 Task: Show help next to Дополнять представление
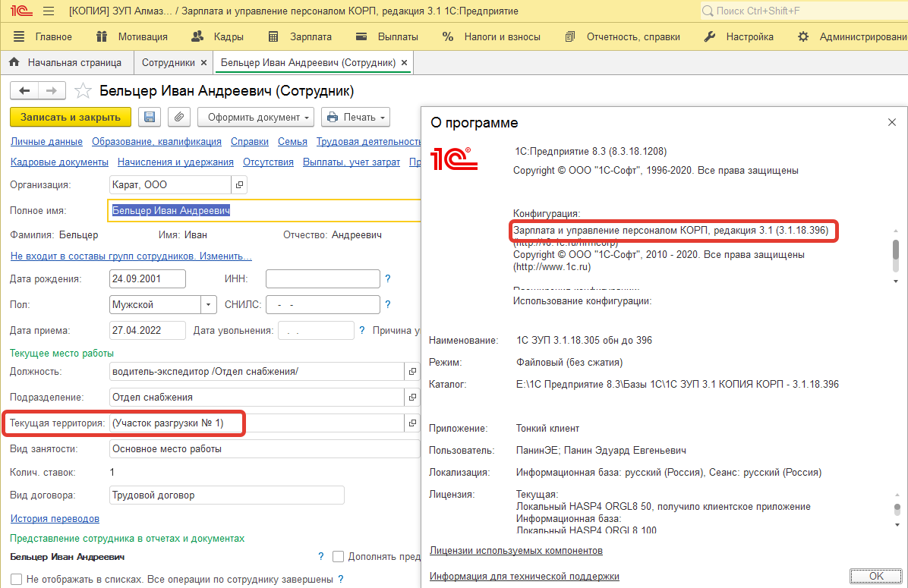tap(321, 556)
